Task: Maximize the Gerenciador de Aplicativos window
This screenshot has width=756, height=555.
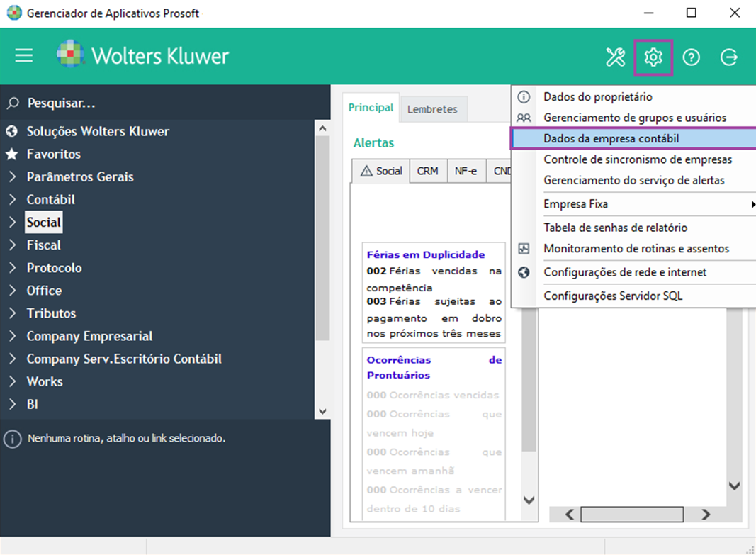Action: (x=692, y=13)
